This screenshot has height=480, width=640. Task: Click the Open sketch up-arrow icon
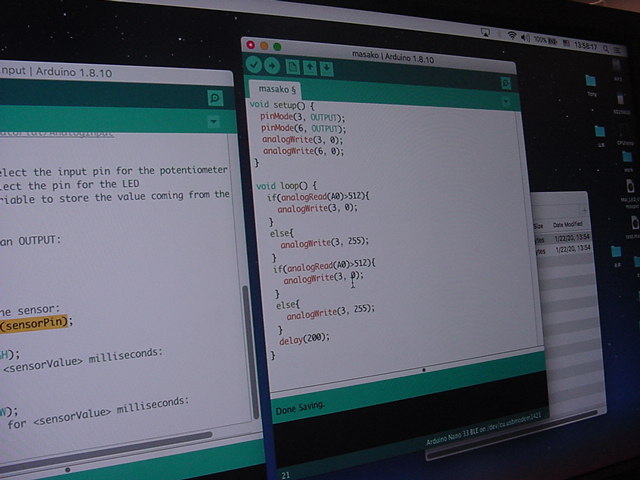point(310,68)
